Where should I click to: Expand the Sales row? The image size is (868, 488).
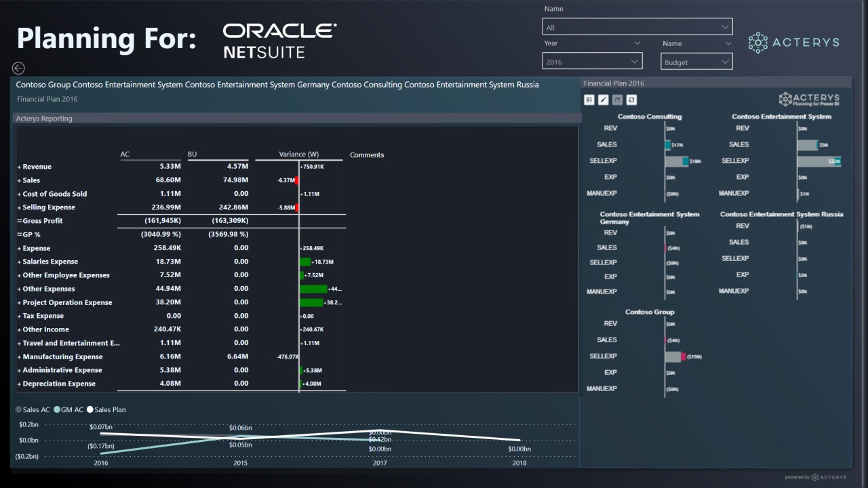point(19,180)
